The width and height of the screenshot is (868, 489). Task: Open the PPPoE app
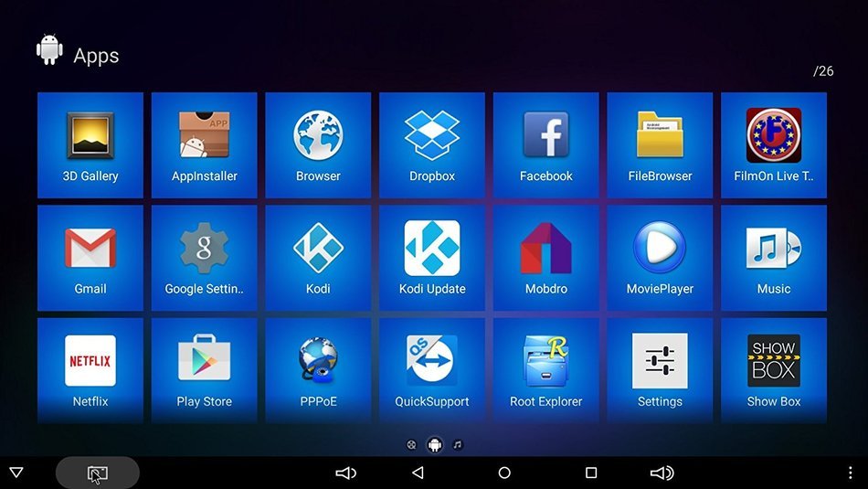tap(318, 371)
